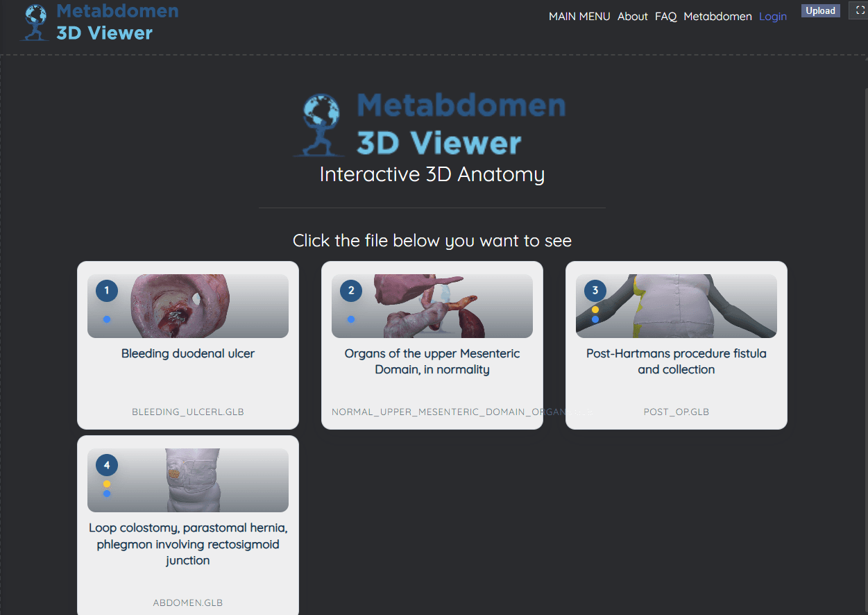Open the FAQ page

(x=665, y=16)
